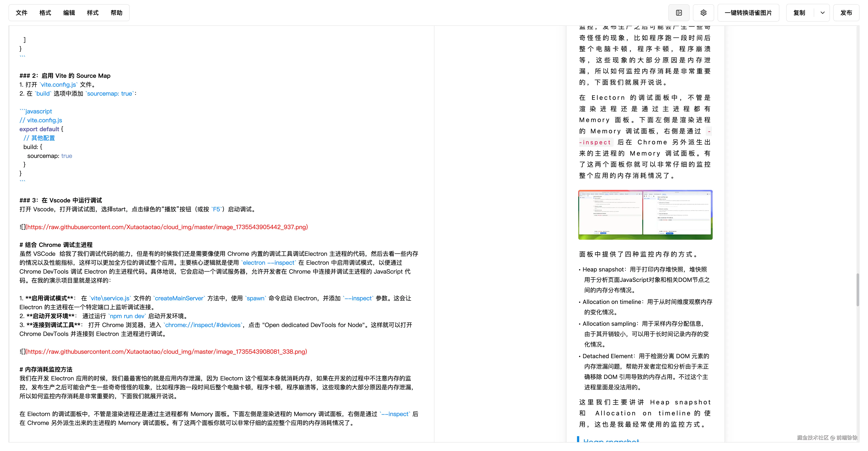
Task: Open the 格式 (Format) menu
Action: (45, 13)
